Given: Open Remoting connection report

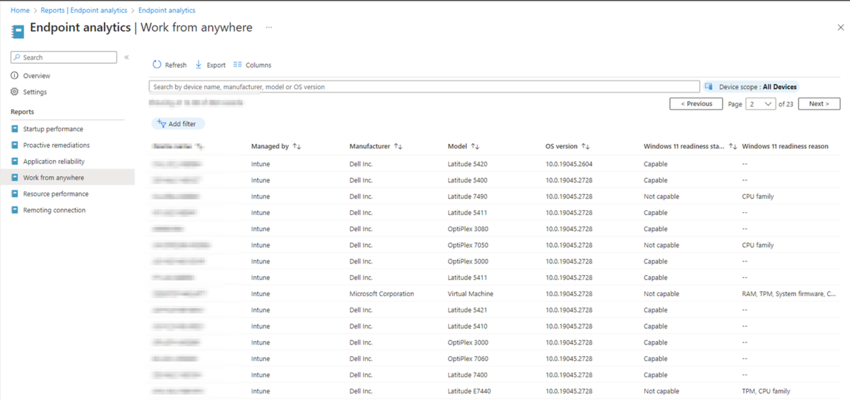Looking at the screenshot, I should [x=54, y=210].
